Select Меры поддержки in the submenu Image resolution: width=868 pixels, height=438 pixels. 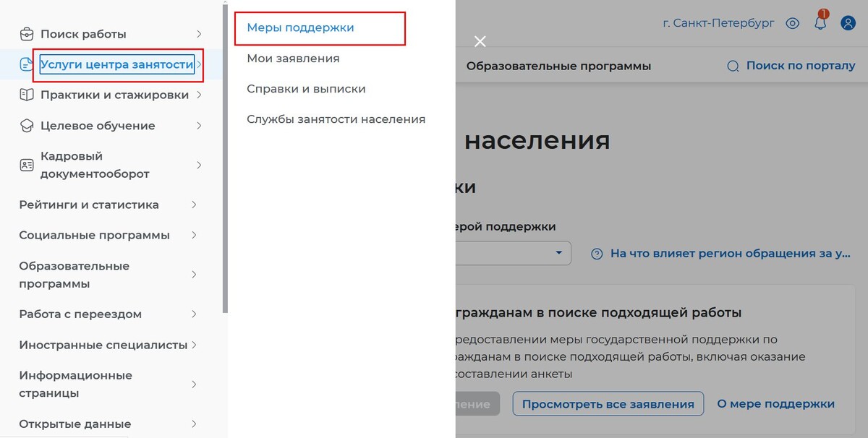pyautogui.click(x=300, y=27)
